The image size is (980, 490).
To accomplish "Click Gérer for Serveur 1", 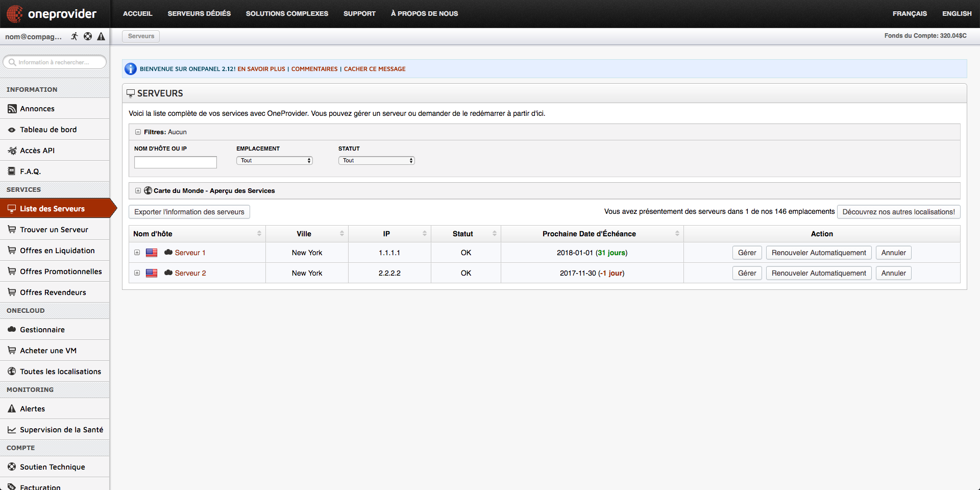I will click(747, 253).
